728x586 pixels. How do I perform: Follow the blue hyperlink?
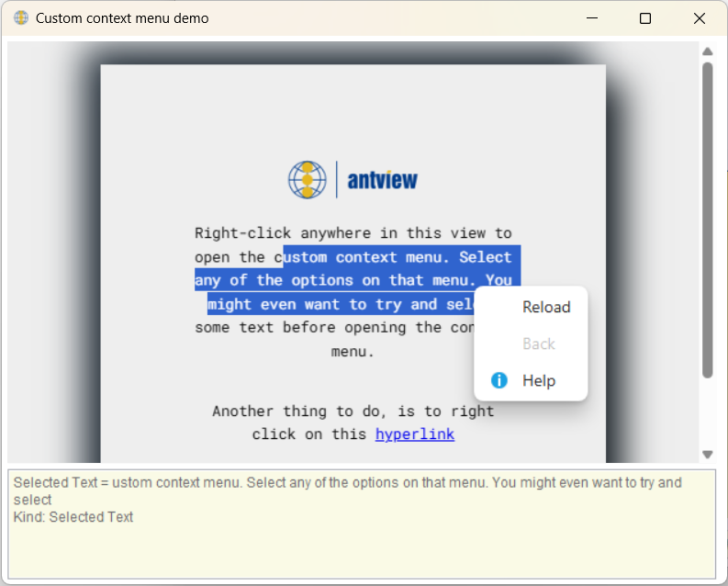414,434
